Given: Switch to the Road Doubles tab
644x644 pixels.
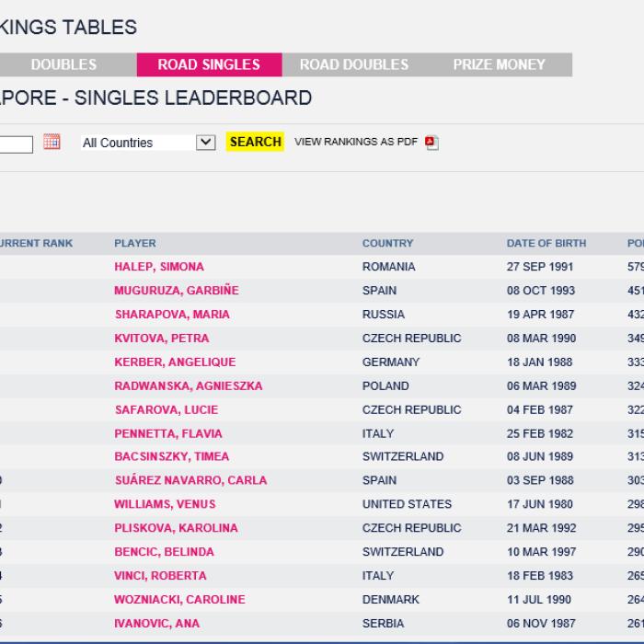Looking at the screenshot, I should (354, 64).
